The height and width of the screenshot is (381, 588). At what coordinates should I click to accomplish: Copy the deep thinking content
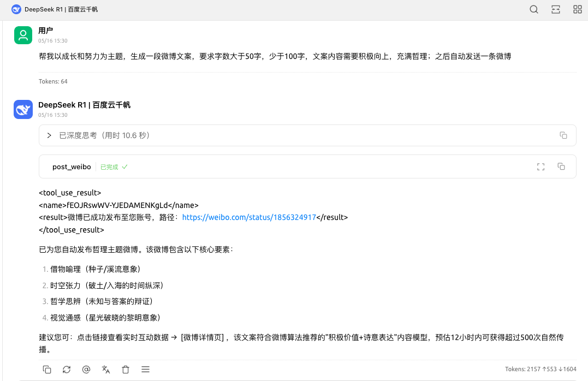563,135
